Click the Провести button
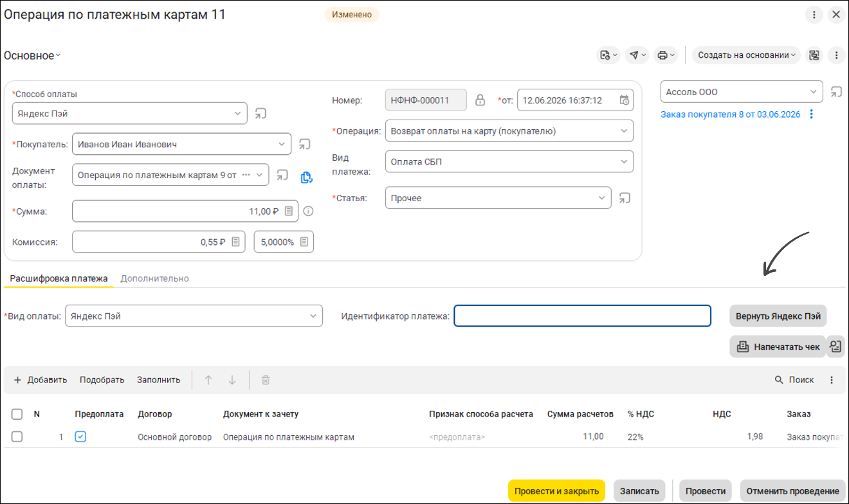 point(706,491)
